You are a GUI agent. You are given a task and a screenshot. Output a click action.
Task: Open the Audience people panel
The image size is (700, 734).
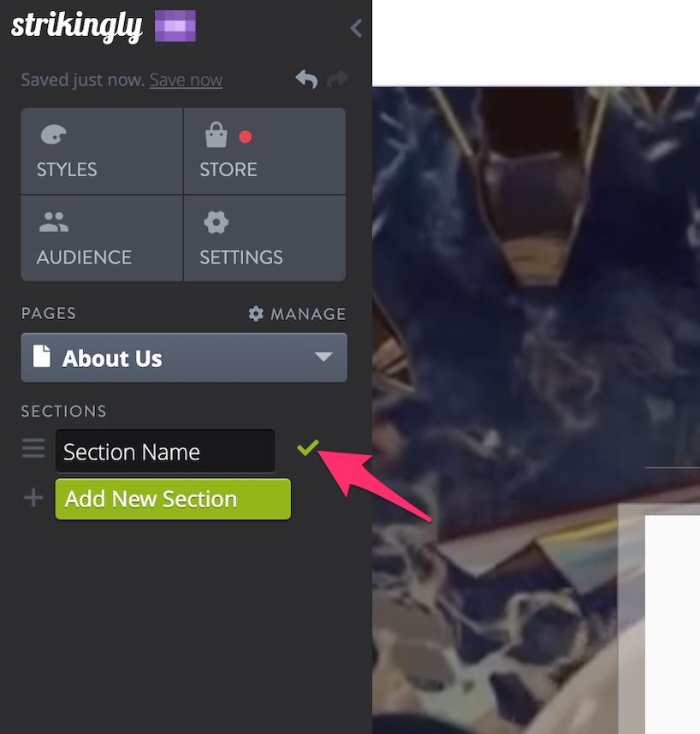click(102, 239)
